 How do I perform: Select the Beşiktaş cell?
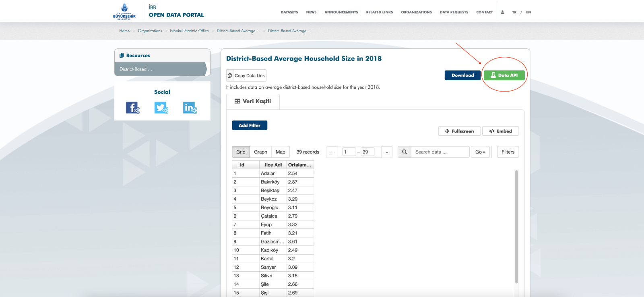tap(273, 190)
